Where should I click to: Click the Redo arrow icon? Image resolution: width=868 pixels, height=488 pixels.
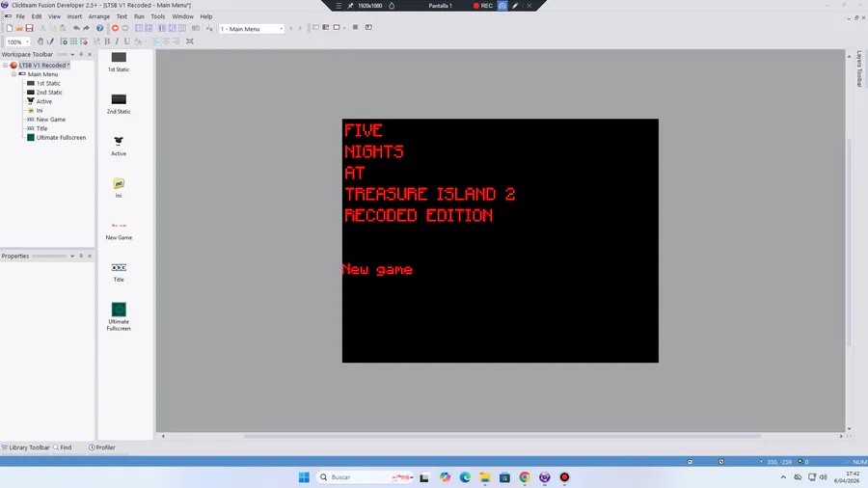tap(87, 28)
